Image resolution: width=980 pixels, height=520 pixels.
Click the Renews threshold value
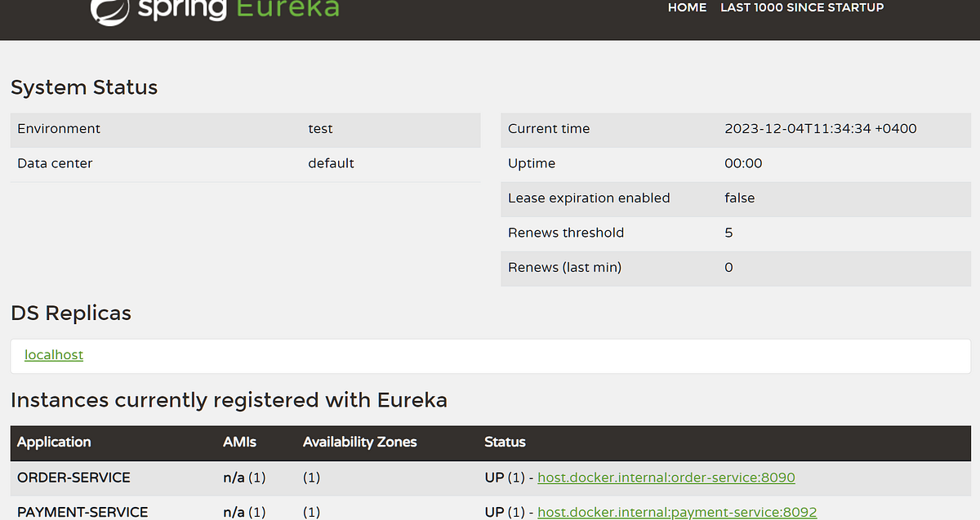click(728, 233)
